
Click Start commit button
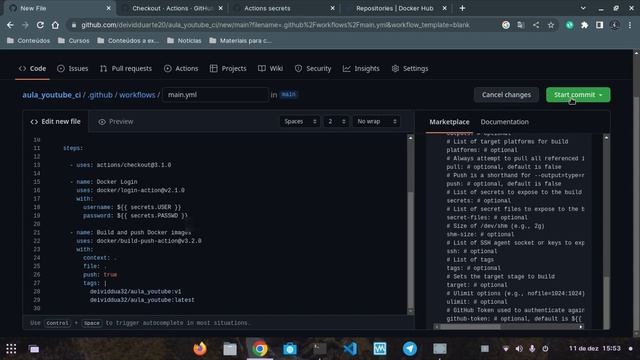point(578,95)
